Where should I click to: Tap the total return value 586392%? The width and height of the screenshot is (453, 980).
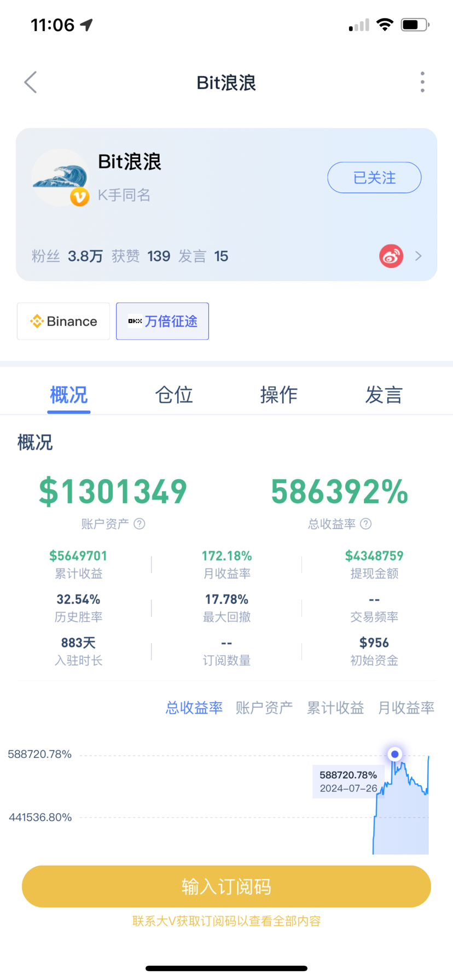pyautogui.click(x=340, y=491)
